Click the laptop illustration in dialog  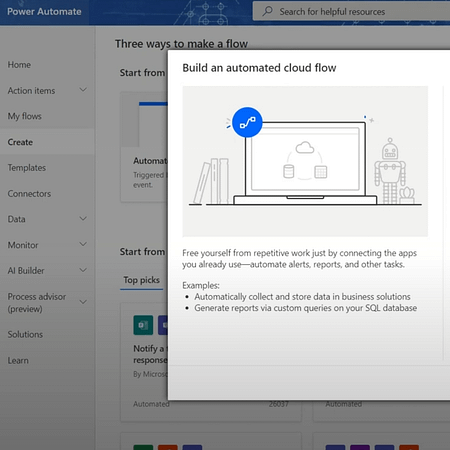coord(305,163)
